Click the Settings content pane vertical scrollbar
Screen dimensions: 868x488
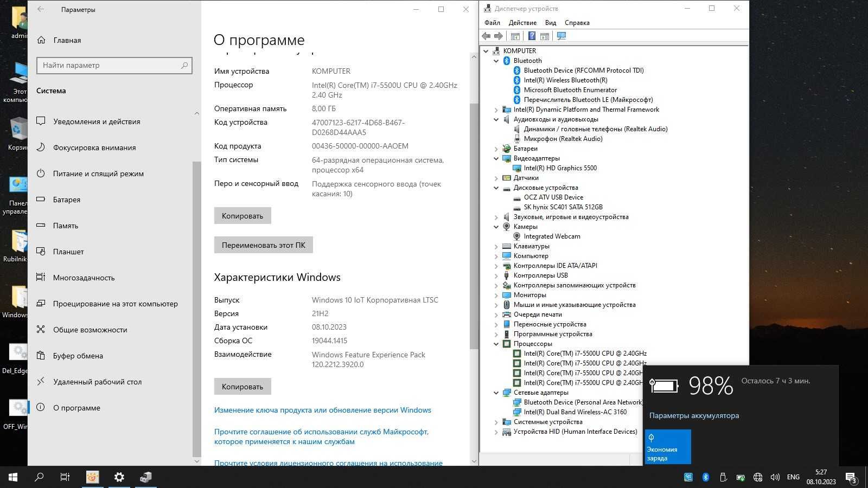click(x=474, y=225)
